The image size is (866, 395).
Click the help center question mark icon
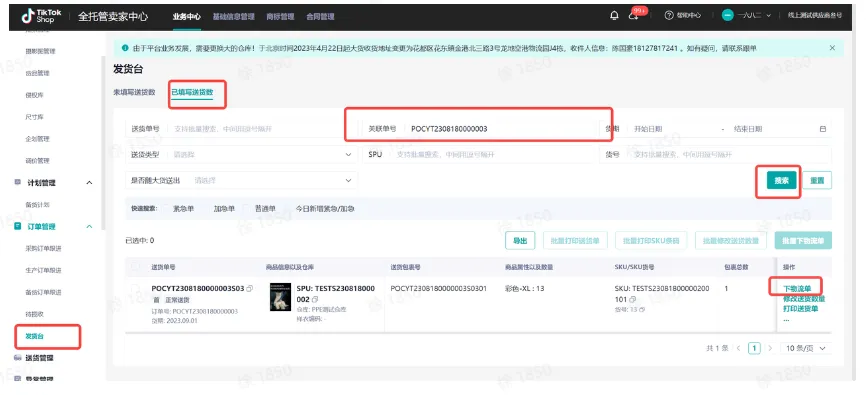coord(669,15)
